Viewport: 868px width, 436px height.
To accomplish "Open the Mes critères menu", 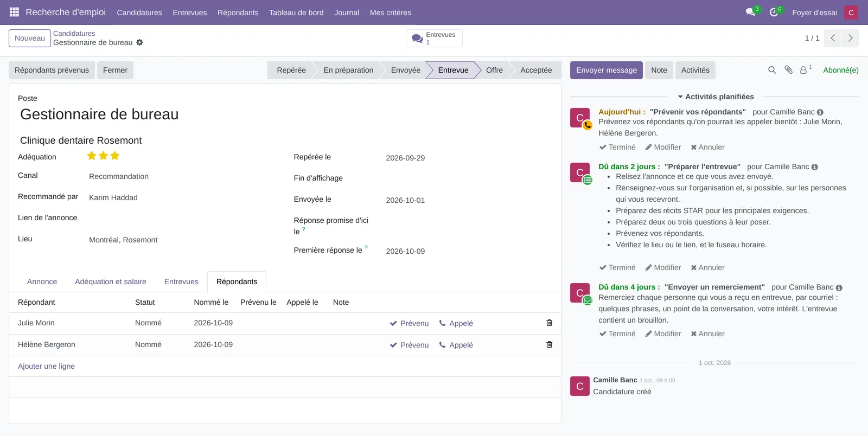I will 391,12.
